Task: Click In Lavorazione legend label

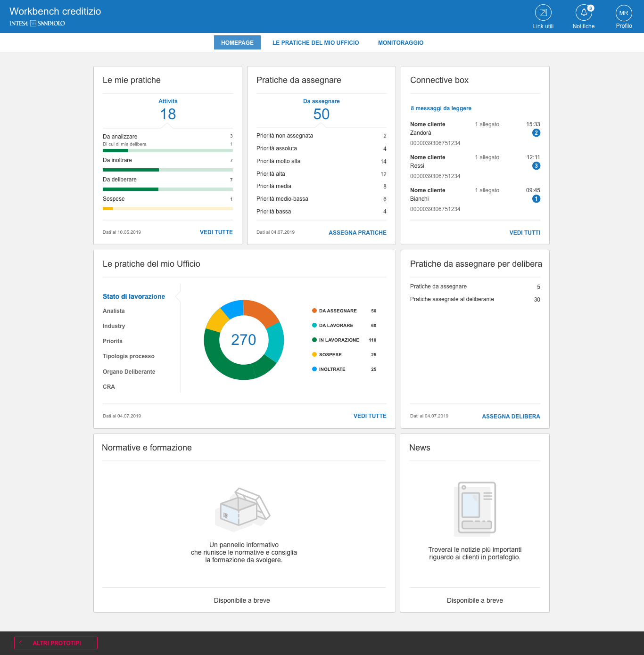Action: pos(339,340)
